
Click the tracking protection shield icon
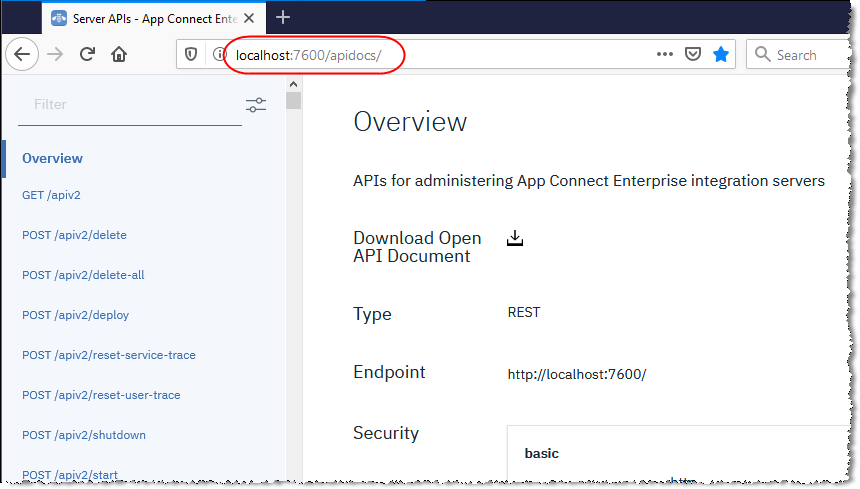pos(195,55)
